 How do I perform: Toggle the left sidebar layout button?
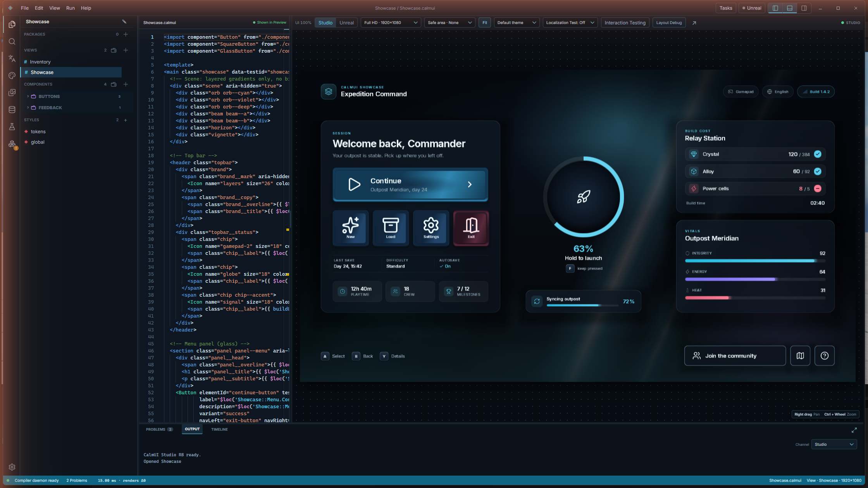coord(775,8)
